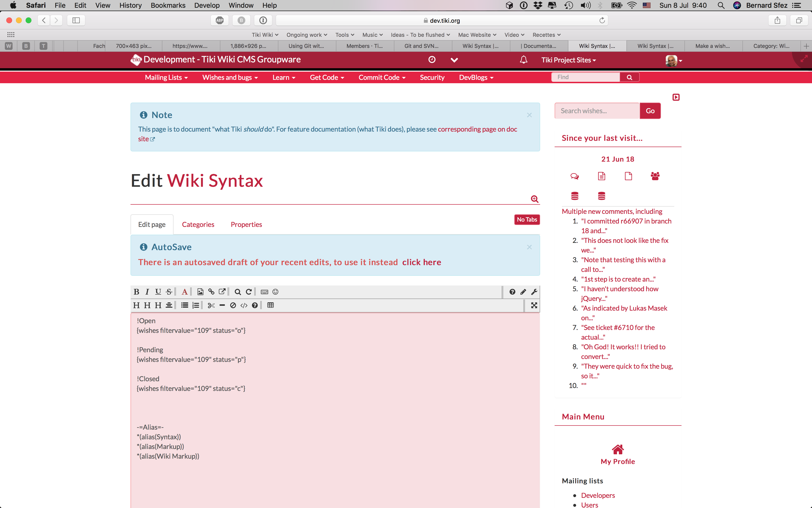Insert a wiki link with the chain icon
This screenshot has width=812, height=508.
pyautogui.click(x=211, y=292)
